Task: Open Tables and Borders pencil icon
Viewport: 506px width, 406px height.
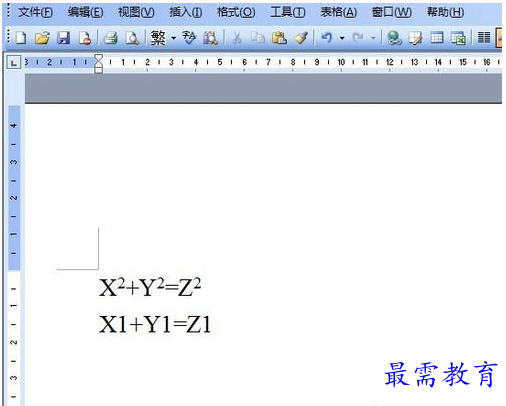Action: point(415,38)
